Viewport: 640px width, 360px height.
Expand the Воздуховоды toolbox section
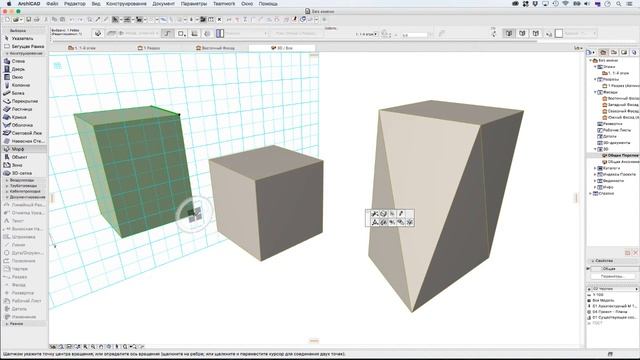[24, 180]
